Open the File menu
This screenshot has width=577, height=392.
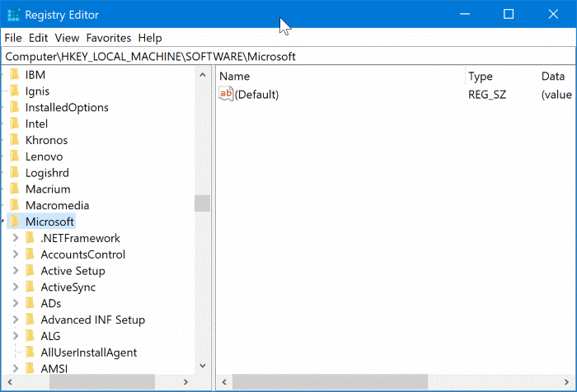(x=13, y=38)
